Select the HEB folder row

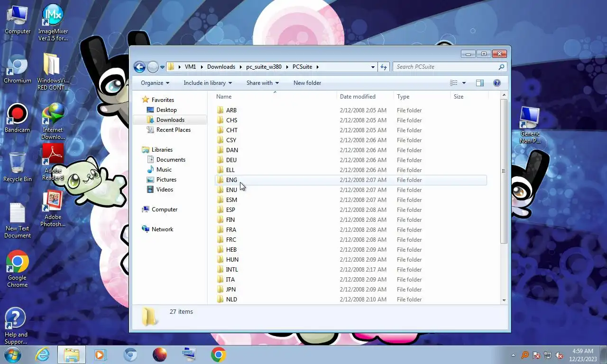(x=351, y=250)
